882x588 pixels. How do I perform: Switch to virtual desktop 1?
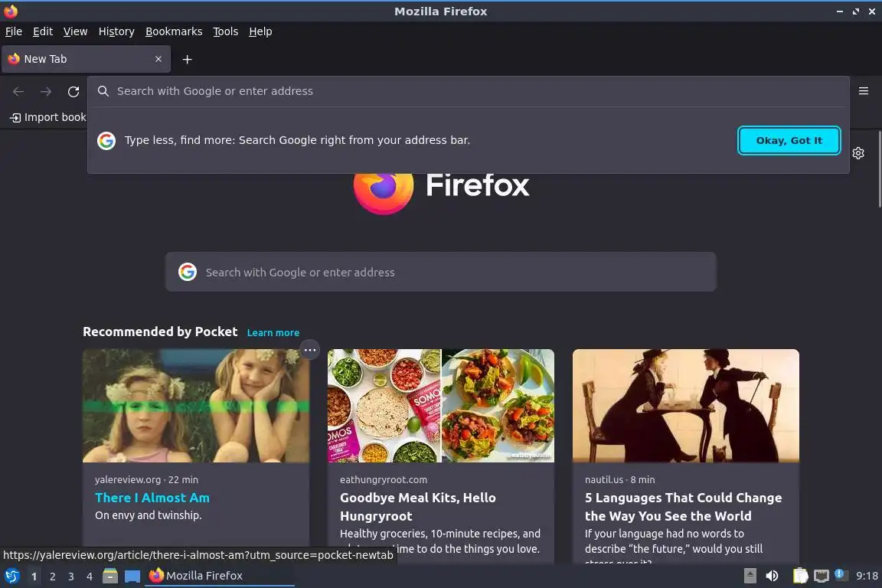click(x=34, y=577)
